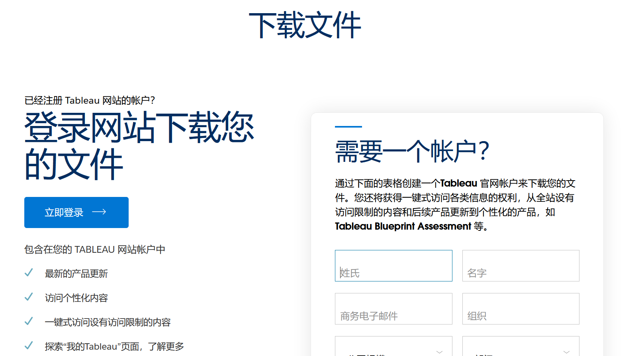Click the 需要一个帐户? heading

(412, 151)
